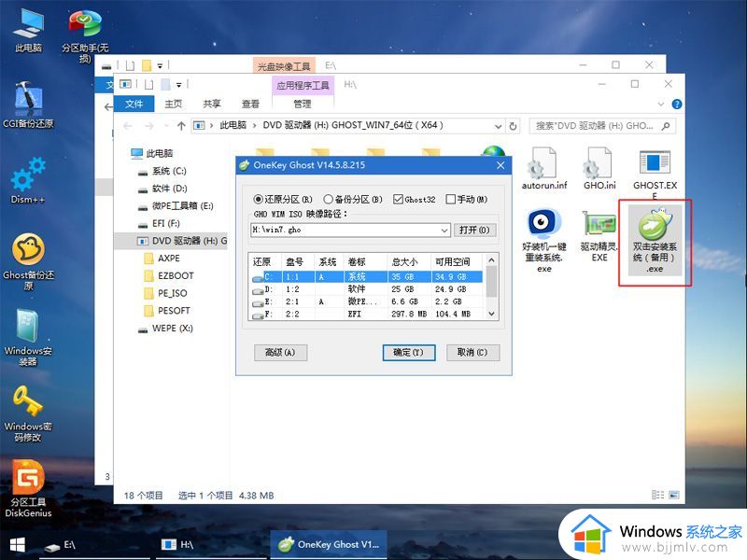Select partition row E: 微PE

click(x=367, y=301)
